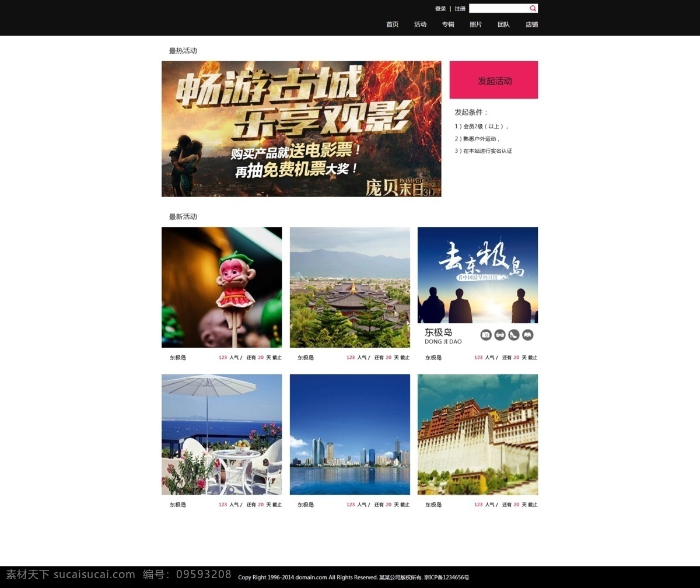Screen dimensions: 700x588
Task: Open the 首页 navigation item
Action: pyautogui.click(x=392, y=24)
